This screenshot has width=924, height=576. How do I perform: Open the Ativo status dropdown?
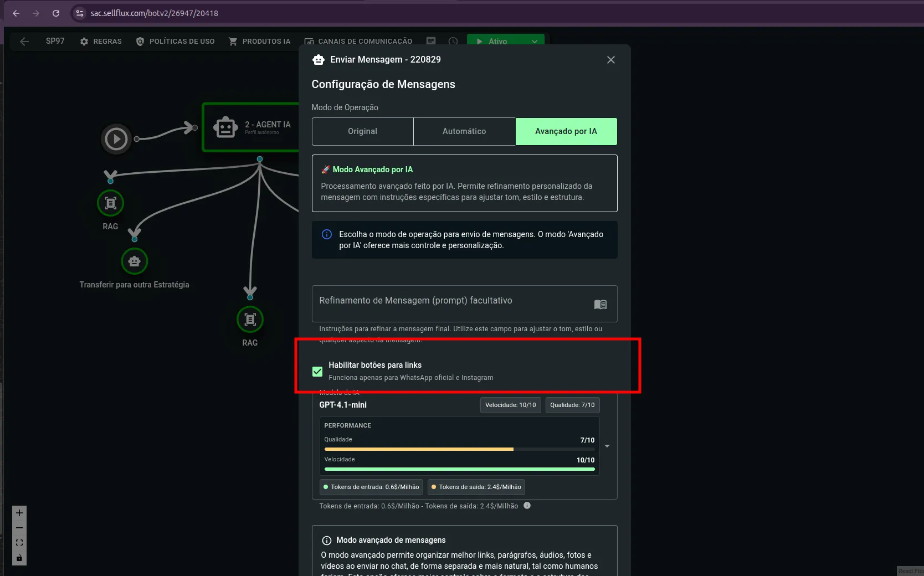click(x=534, y=42)
